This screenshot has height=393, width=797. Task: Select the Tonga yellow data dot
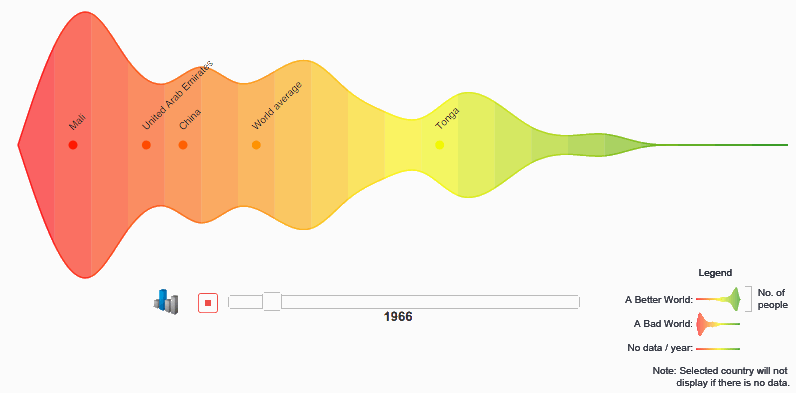(x=440, y=145)
